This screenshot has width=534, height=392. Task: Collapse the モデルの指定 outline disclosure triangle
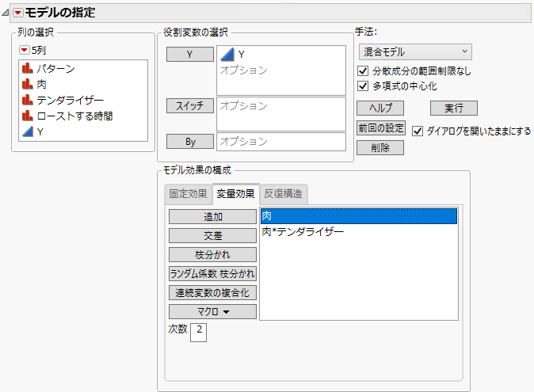6,13
